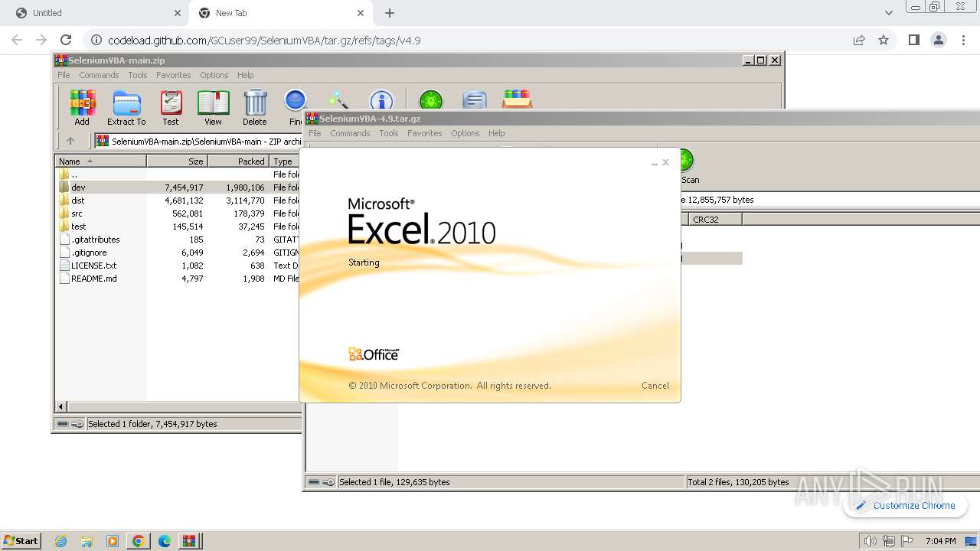
Task: Open Options menu in SeleniumVBA-4.9.tar.gz window
Action: [465, 133]
